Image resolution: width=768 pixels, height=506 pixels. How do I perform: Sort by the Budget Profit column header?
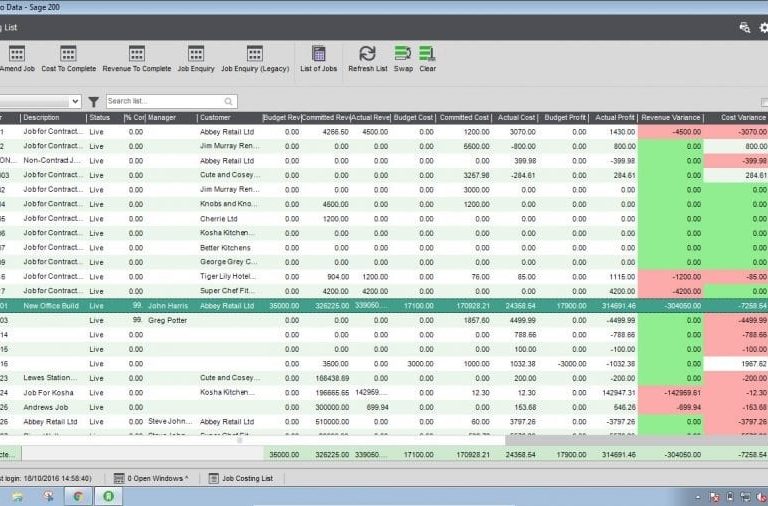pos(565,118)
